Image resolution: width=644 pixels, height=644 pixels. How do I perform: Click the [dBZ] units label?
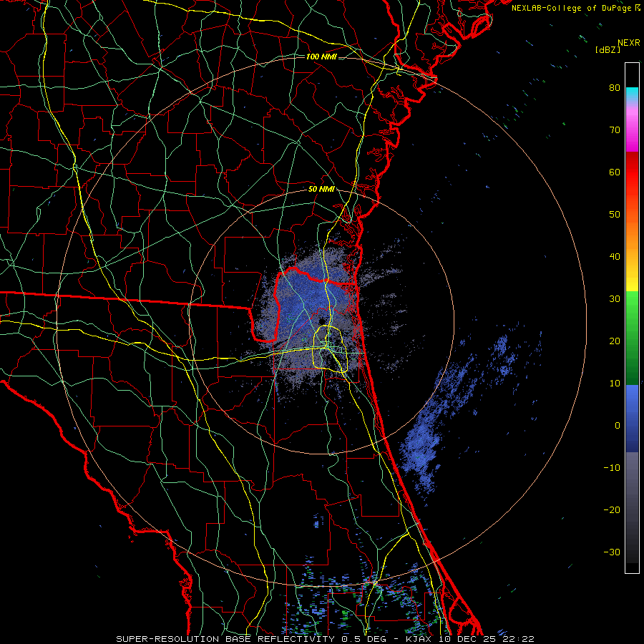(608, 49)
